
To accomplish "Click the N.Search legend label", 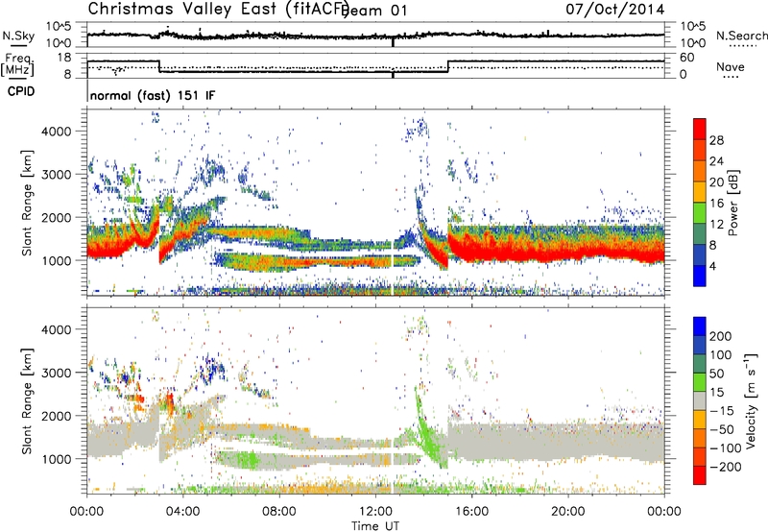I will point(742,36).
